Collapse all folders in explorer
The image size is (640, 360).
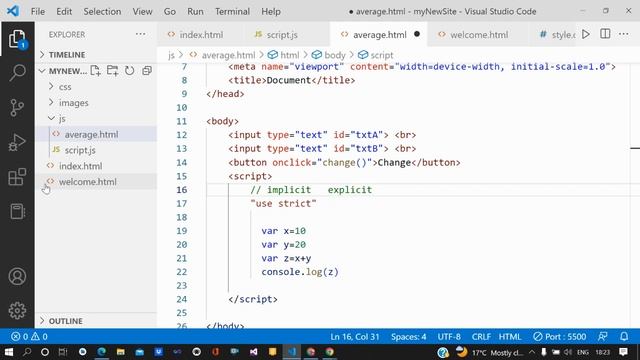[147, 71]
